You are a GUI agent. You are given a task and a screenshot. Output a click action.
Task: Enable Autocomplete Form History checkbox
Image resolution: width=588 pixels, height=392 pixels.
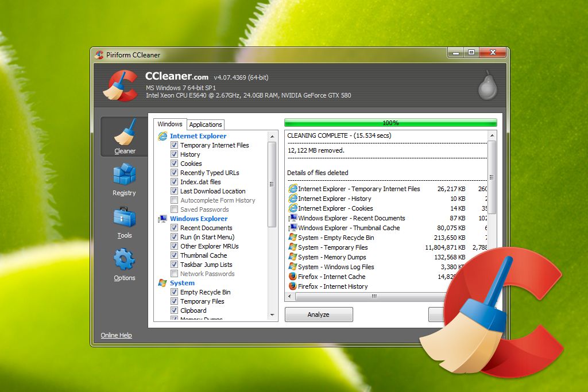174,200
